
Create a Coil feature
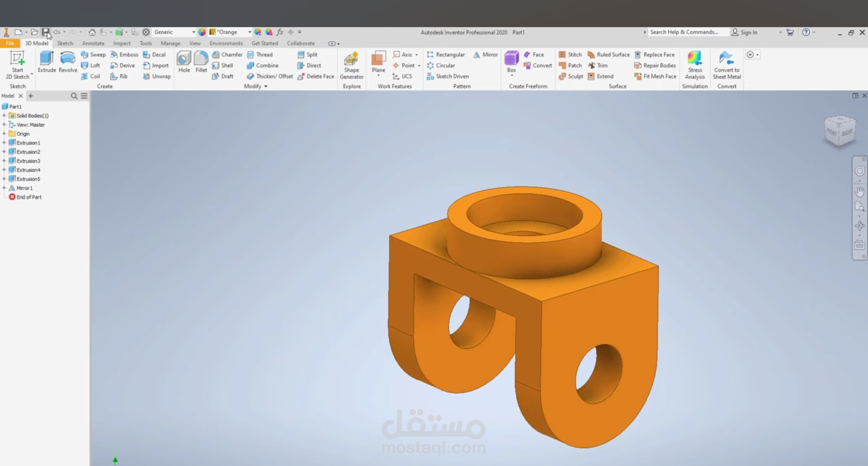(91, 76)
